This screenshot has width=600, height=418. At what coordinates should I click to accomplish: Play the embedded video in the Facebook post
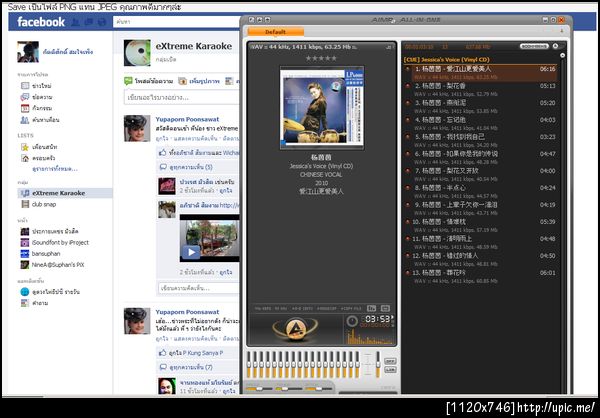pyautogui.click(x=191, y=252)
